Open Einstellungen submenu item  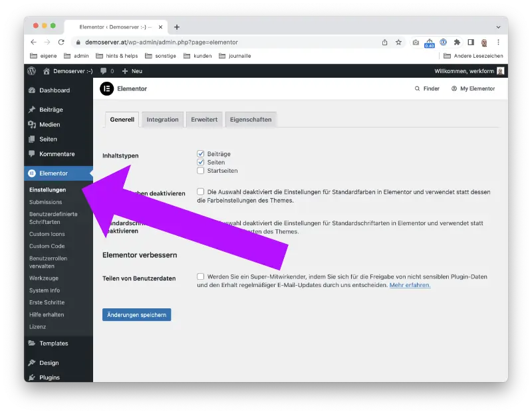tap(47, 190)
